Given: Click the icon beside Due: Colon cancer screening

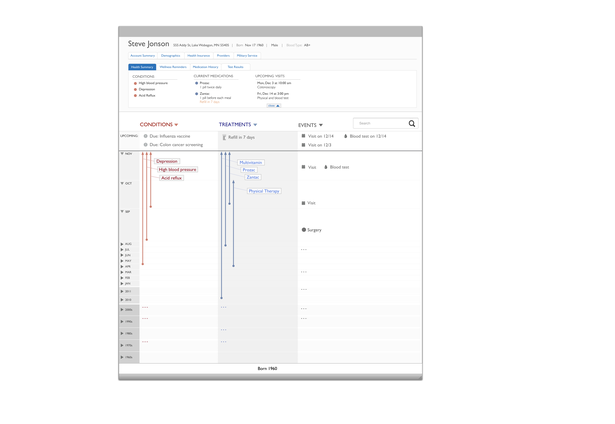Looking at the screenshot, I should (x=146, y=145).
